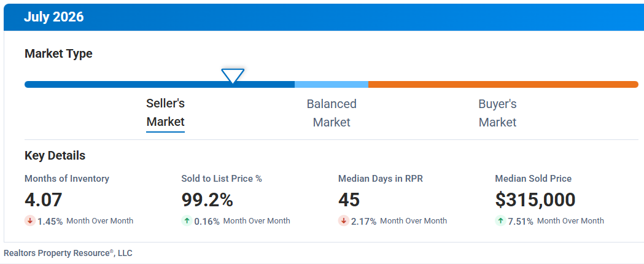The height and width of the screenshot is (264, 644).
Task: Select the Buyer's Market label
Action: point(497,113)
